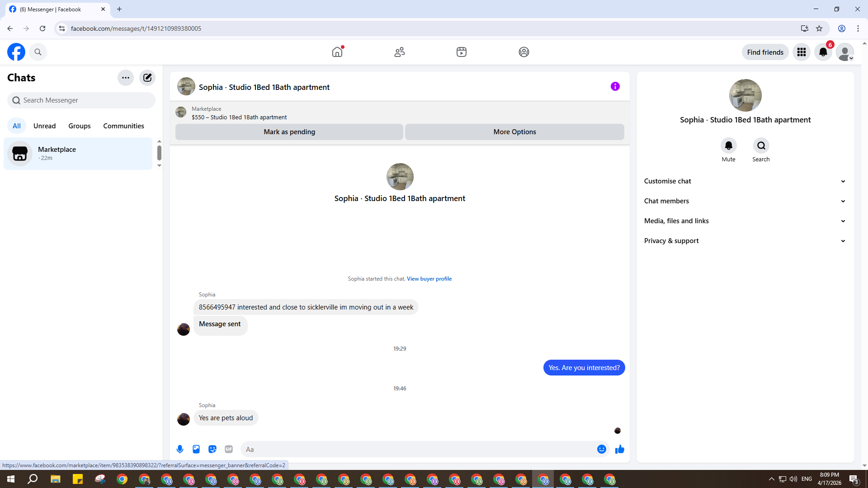Screen dimensions: 868x488
Task: Send a thumbs-up like
Action: click(x=619, y=449)
